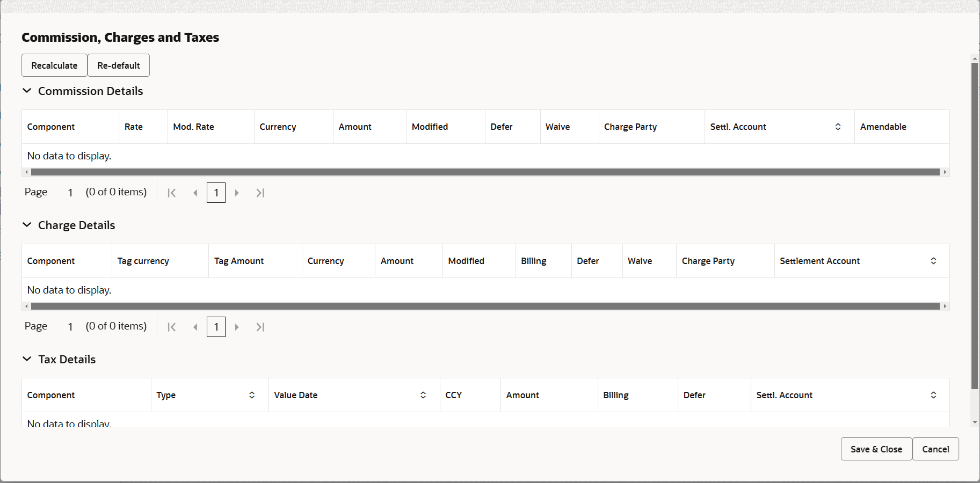Click sort icon on Tax Details Settl. Account column

coord(933,395)
